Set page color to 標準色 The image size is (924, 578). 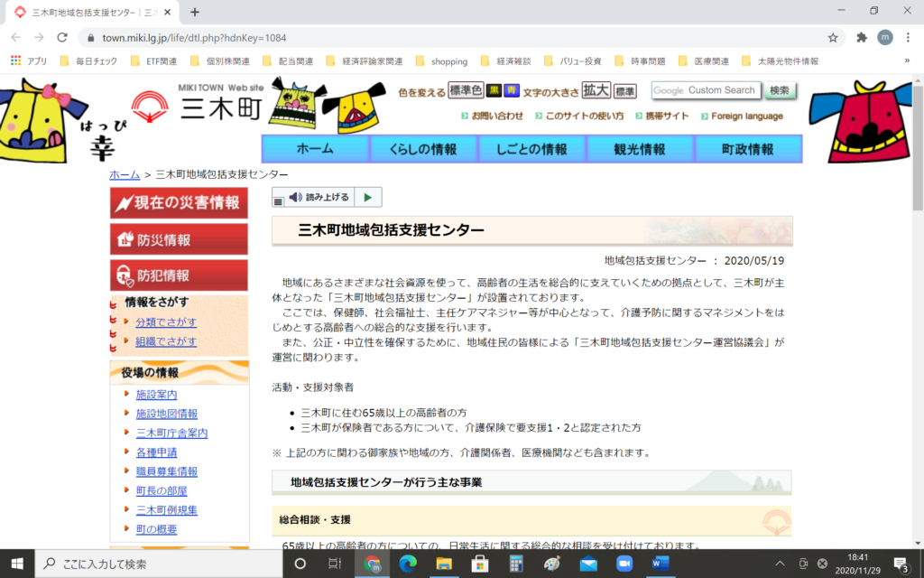pyautogui.click(x=466, y=90)
